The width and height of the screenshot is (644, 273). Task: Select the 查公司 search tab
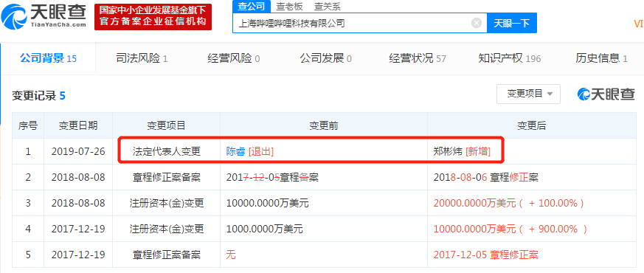tap(252, 6)
